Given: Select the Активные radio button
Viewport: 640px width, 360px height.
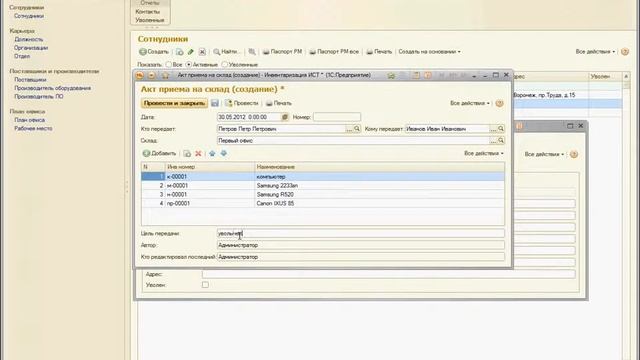Looking at the screenshot, I should (189, 64).
